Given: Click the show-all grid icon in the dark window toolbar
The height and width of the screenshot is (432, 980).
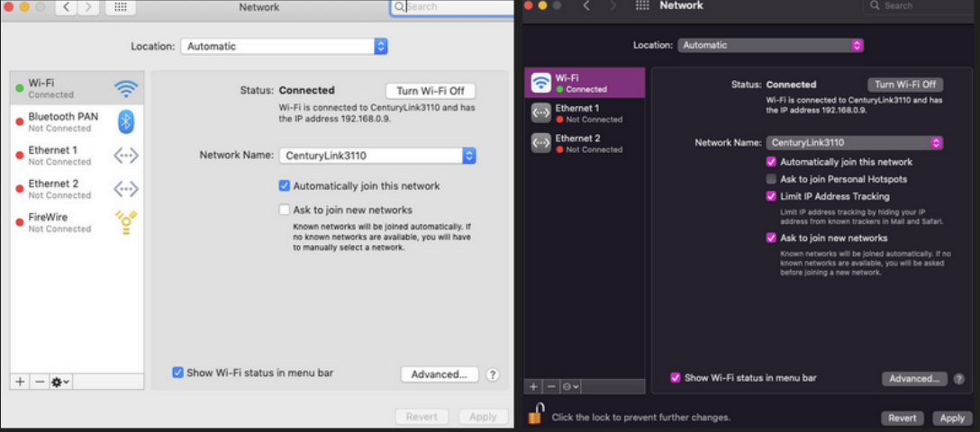Looking at the screenshot, I should pos(642,6).
